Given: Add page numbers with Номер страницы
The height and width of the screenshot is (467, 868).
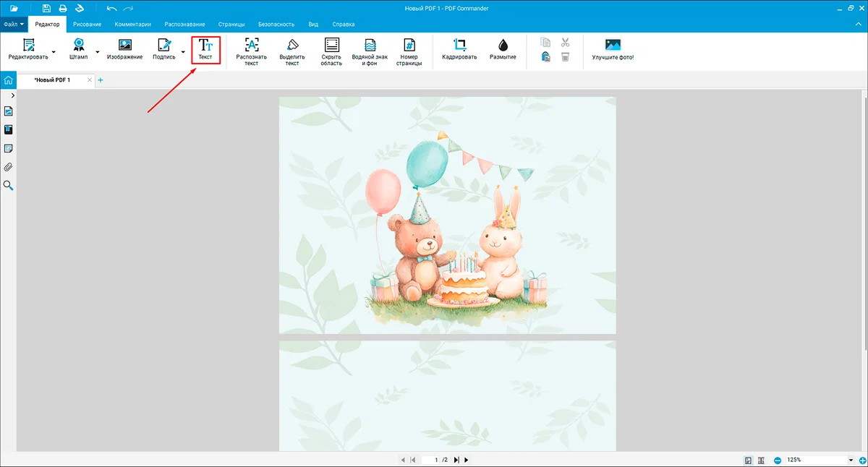Looking at the screenshot, I should click(409, 51).
